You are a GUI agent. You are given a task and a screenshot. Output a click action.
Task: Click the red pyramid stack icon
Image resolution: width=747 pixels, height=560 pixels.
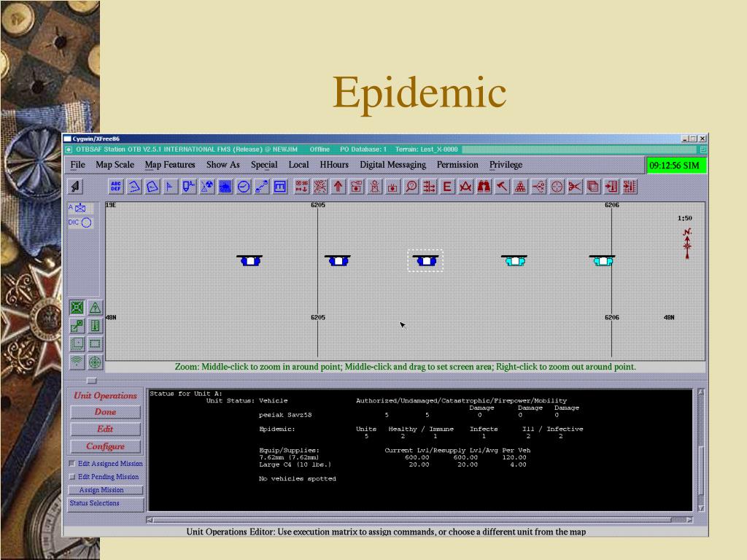pyautogui.click(x=520, y=186)
